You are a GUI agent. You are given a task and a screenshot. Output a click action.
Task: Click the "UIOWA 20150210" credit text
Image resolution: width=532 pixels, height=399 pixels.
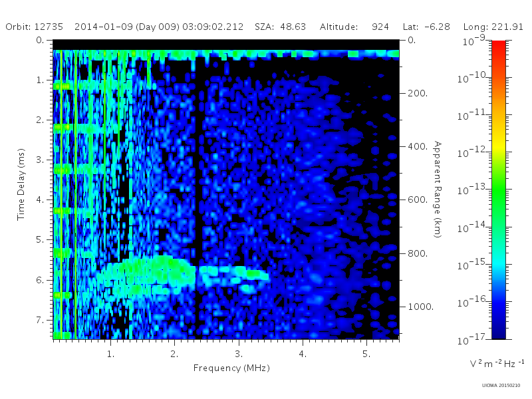point(501,386)
